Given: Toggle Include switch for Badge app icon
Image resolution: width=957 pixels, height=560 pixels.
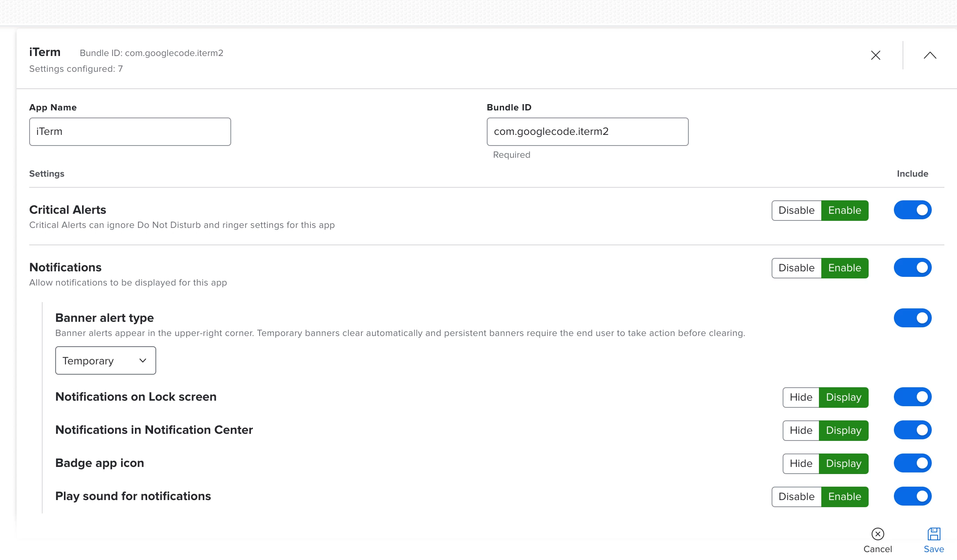Looking at the screenshot, I should [x=913, y=463].
